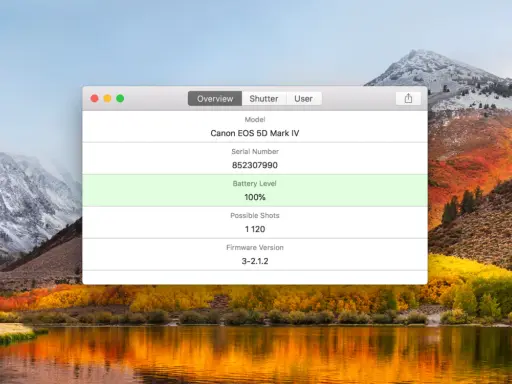Click the share icon in the toolbar
Viewport: 512px width, 384px height.
(408, 99)
